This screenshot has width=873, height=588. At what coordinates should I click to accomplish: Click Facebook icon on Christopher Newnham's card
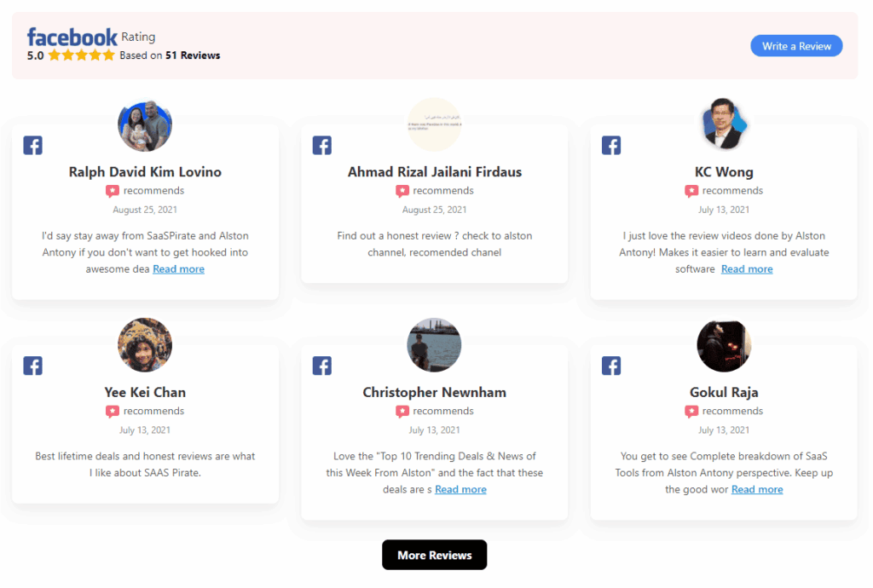322,366
